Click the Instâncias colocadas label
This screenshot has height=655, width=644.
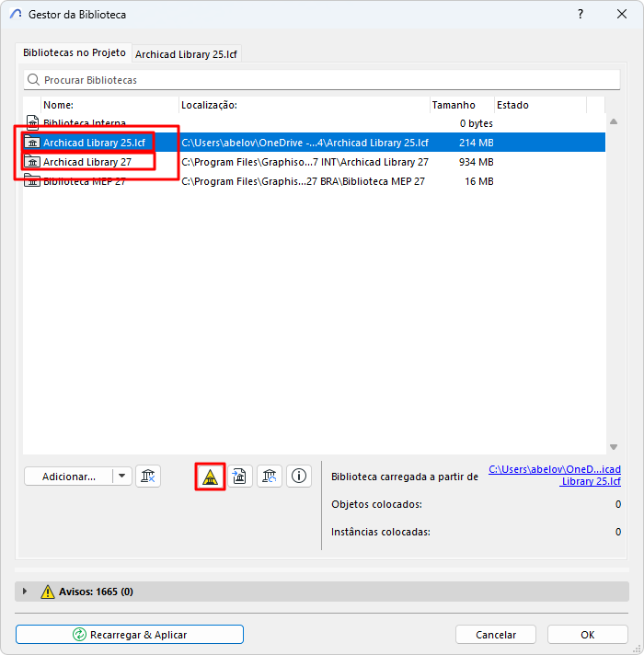[381, 532]
